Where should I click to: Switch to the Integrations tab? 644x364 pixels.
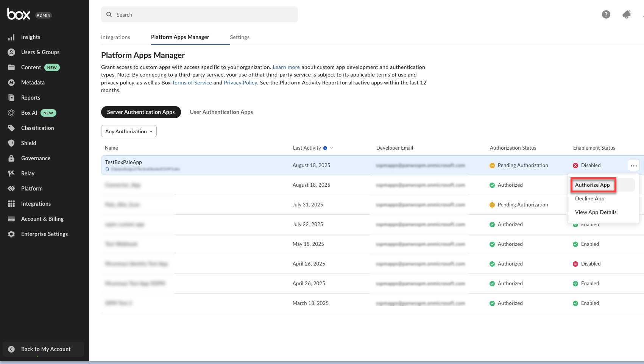click(115, 37)
